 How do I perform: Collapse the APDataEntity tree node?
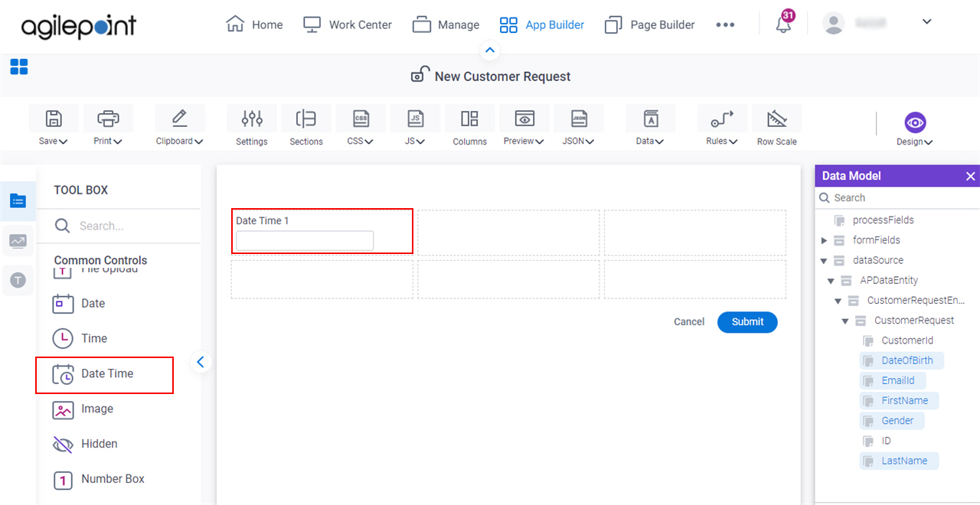(831, 281)
